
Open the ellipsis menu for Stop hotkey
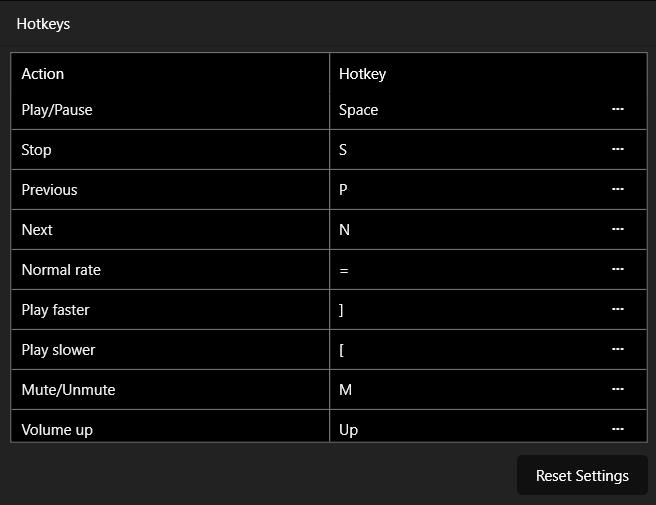tap(617, 149)
